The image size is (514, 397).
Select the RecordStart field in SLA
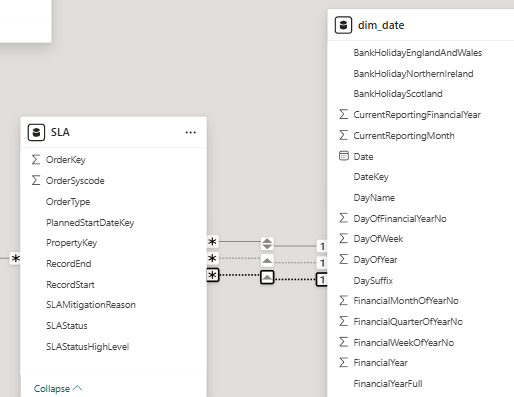[x=70, y=285]
